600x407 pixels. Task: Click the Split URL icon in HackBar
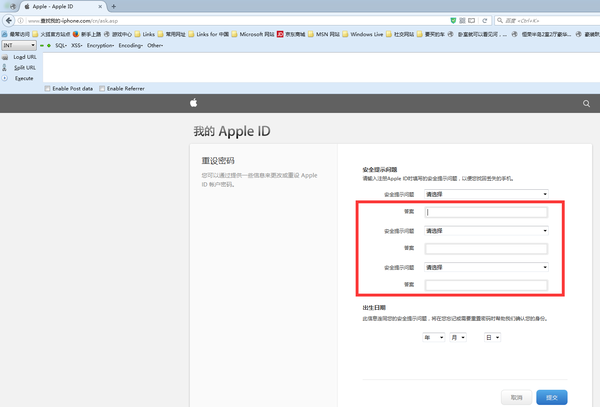coord(5,68)
